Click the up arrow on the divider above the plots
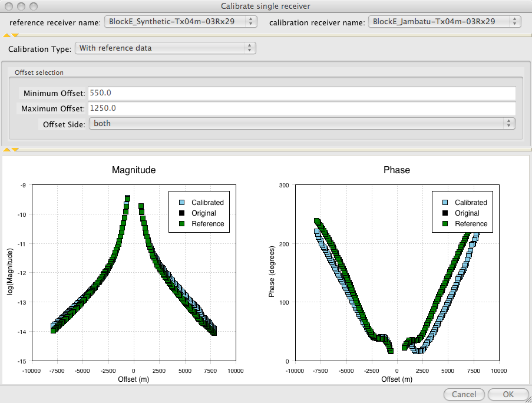The image size is (532, 403). click(x=6, y=150)
